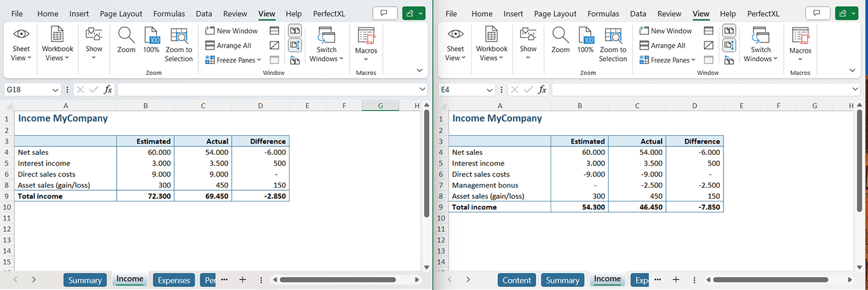Screen dimensions: 868x290
Task: Toggle Synchronous Scrolling in right window
Action: pos(729,45)
